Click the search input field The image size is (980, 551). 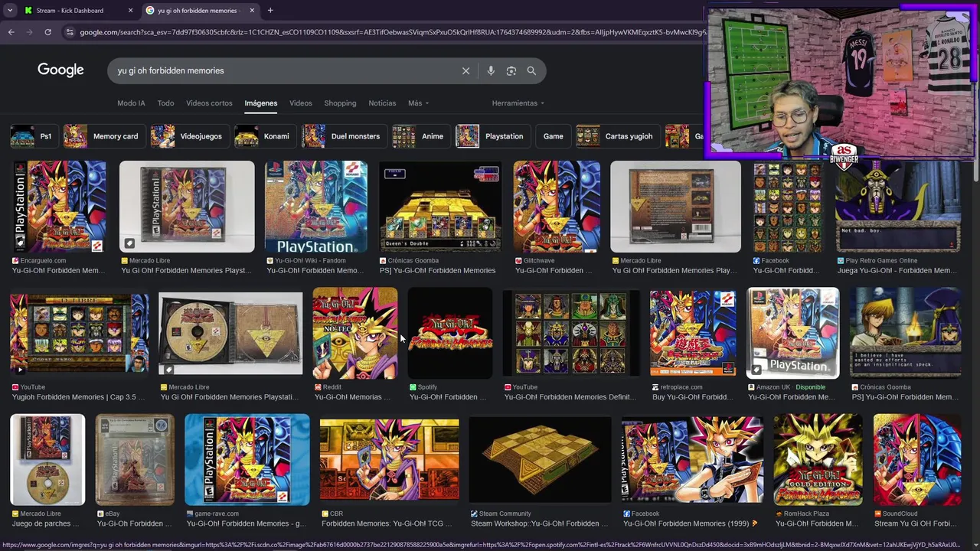point(285,70)
